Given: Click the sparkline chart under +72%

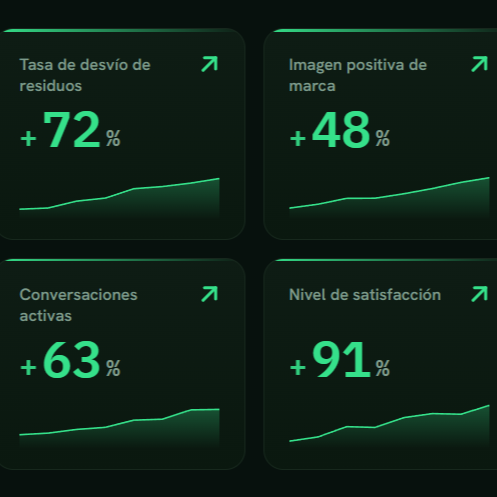Looking at the screenshot, I should [x=119, y=198].
